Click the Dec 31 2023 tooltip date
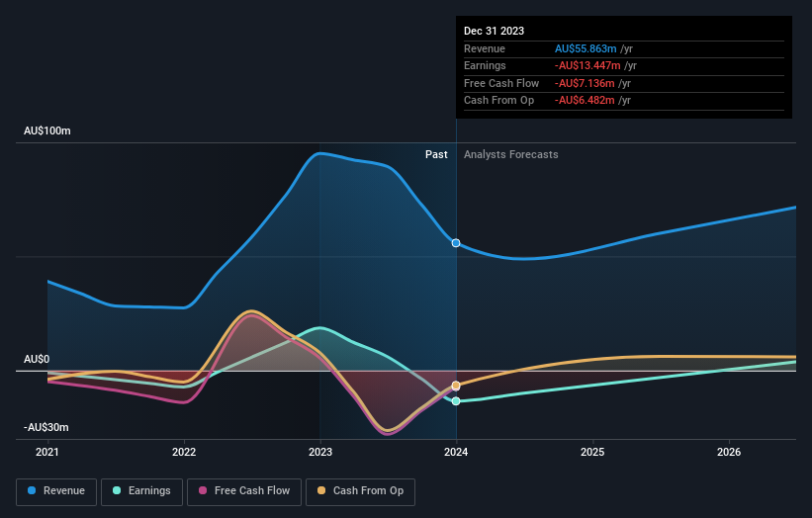Viewport: 812px width, 518px height. pos(495,31)
